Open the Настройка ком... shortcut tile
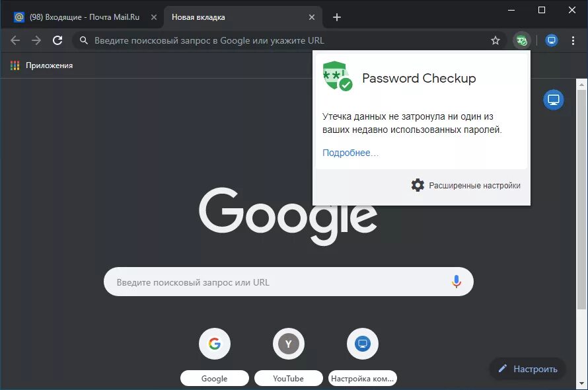This screenshot has width=588, height=390. (x=362, y=344)
